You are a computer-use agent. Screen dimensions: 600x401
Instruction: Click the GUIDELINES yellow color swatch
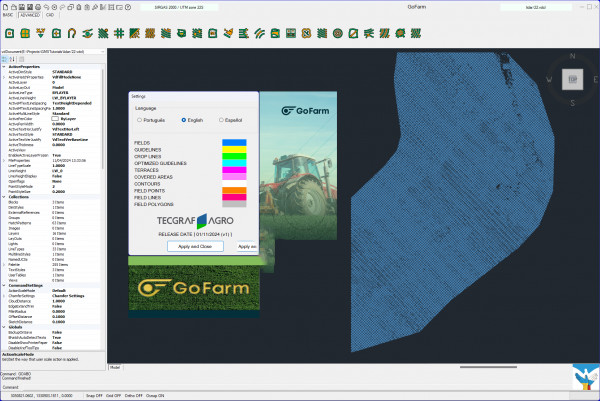point(234,150)
